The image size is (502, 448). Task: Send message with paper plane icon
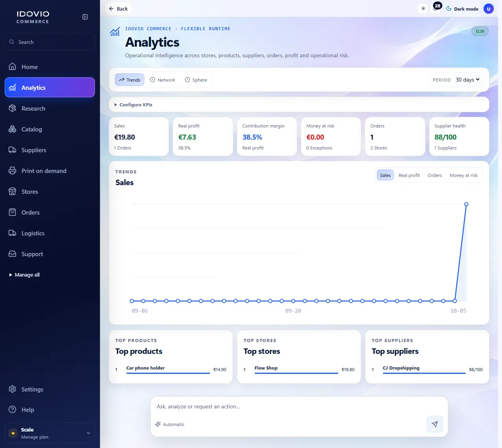coord(435,424)
